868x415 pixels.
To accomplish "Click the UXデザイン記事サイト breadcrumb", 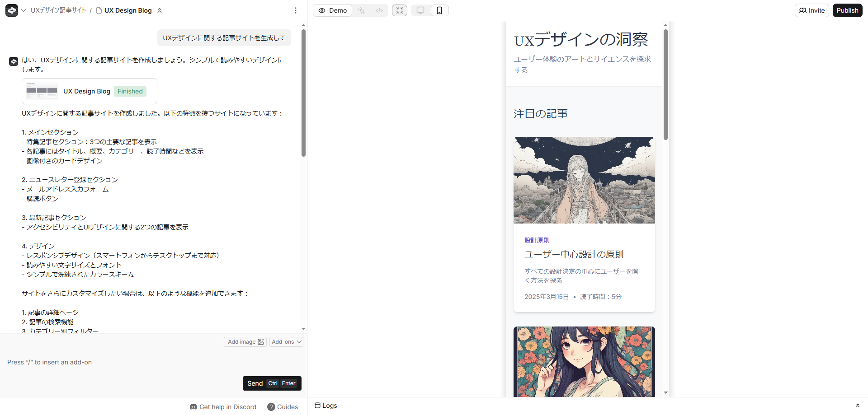I will click(58, 10).
